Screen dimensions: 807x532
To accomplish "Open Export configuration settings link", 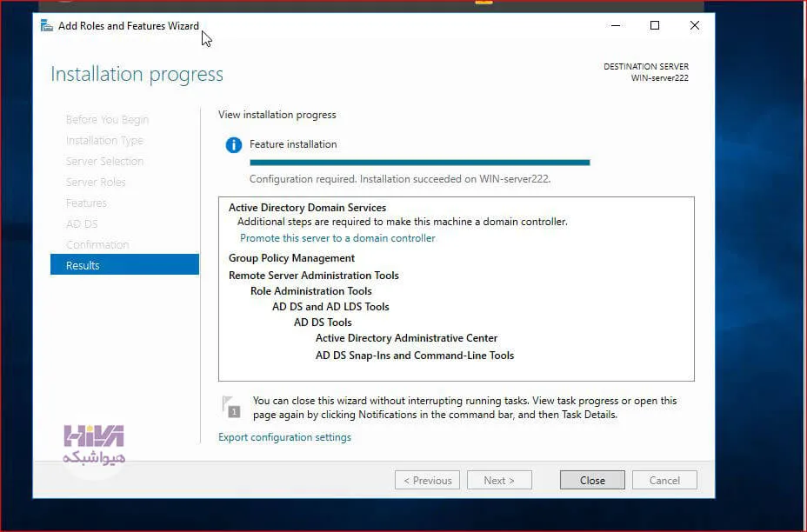I will tap(284, 437).
